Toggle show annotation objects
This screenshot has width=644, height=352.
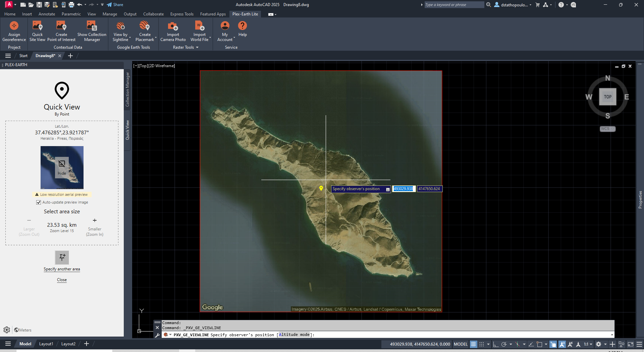562,344
